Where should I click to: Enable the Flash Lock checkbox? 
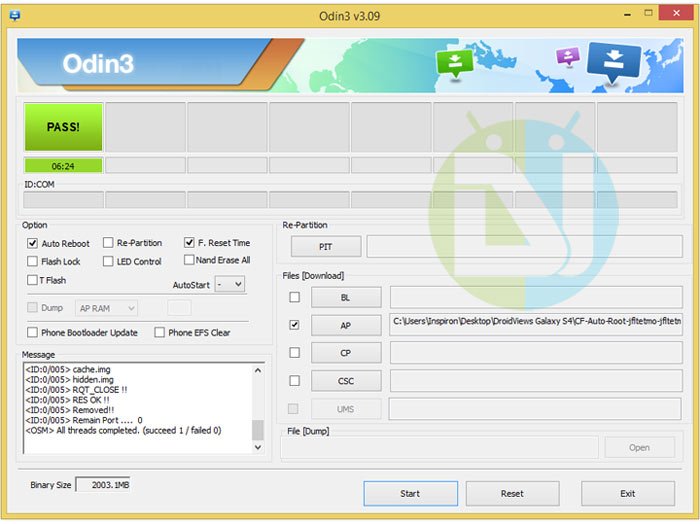pos(32,261)
